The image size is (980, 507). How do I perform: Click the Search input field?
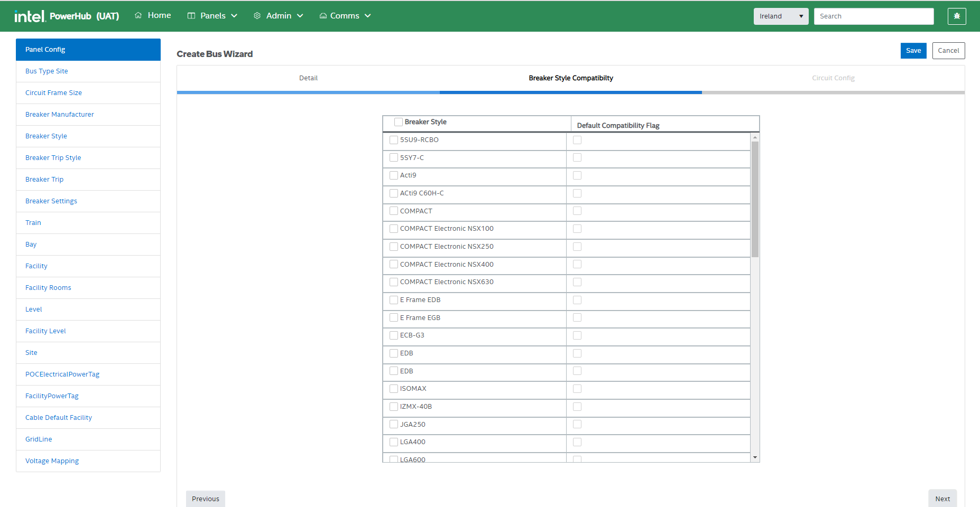(873, 16)
